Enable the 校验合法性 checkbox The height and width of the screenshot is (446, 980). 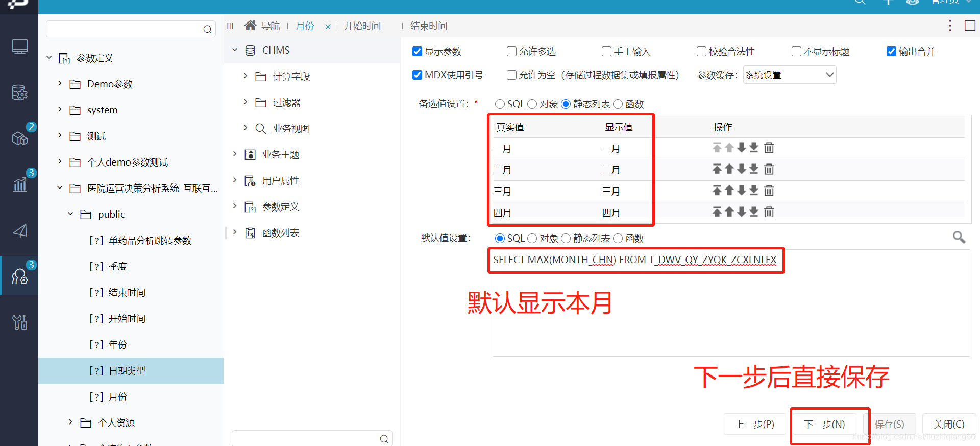coord(701,52)
